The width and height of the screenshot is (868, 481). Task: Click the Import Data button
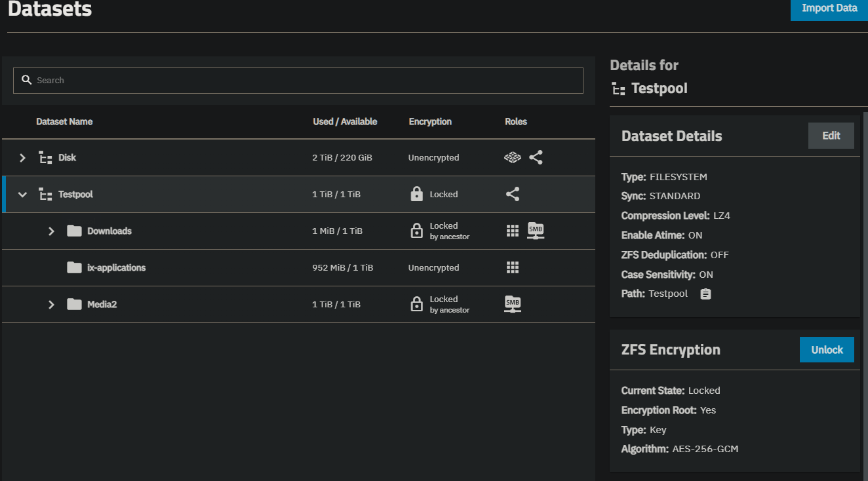[829, 9]
